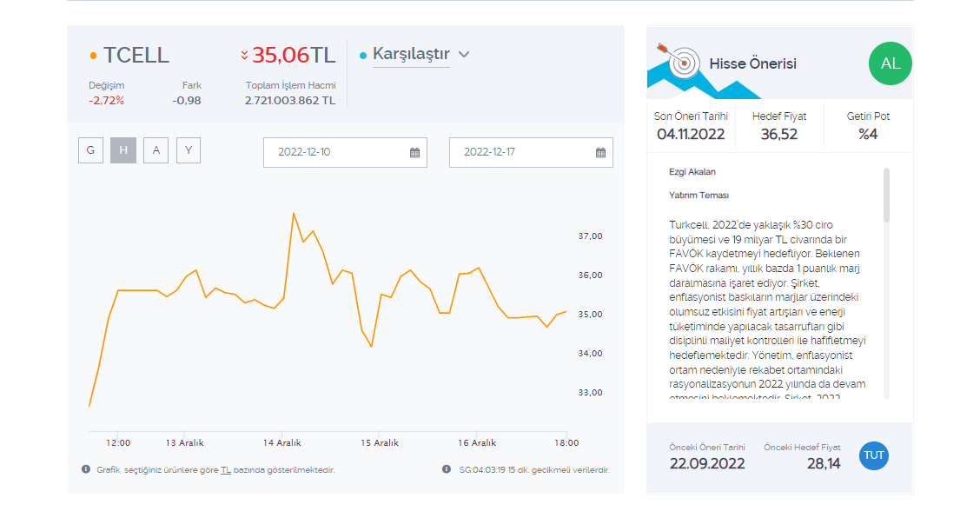
Task: Open the start date calendar icon
Action: [x=414, y=153]
